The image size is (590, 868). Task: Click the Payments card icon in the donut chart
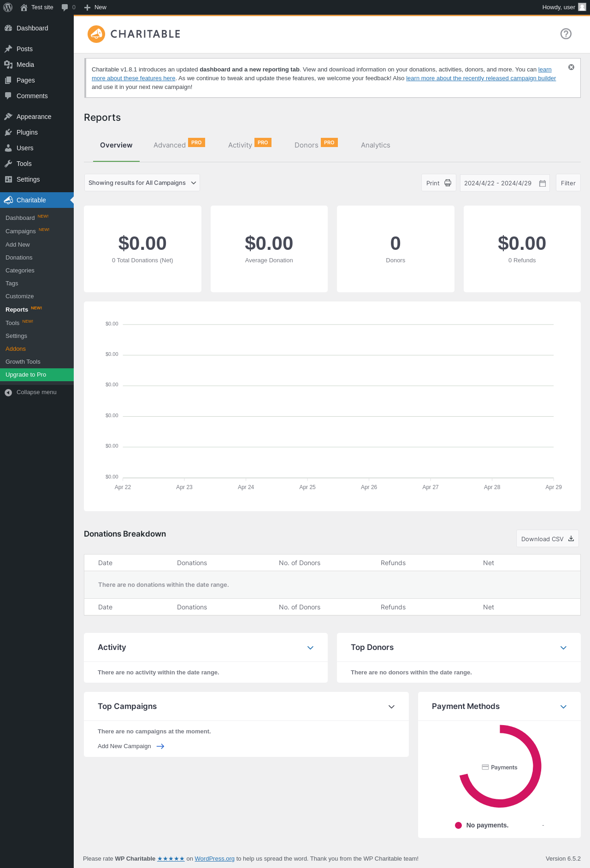point(485,767)
